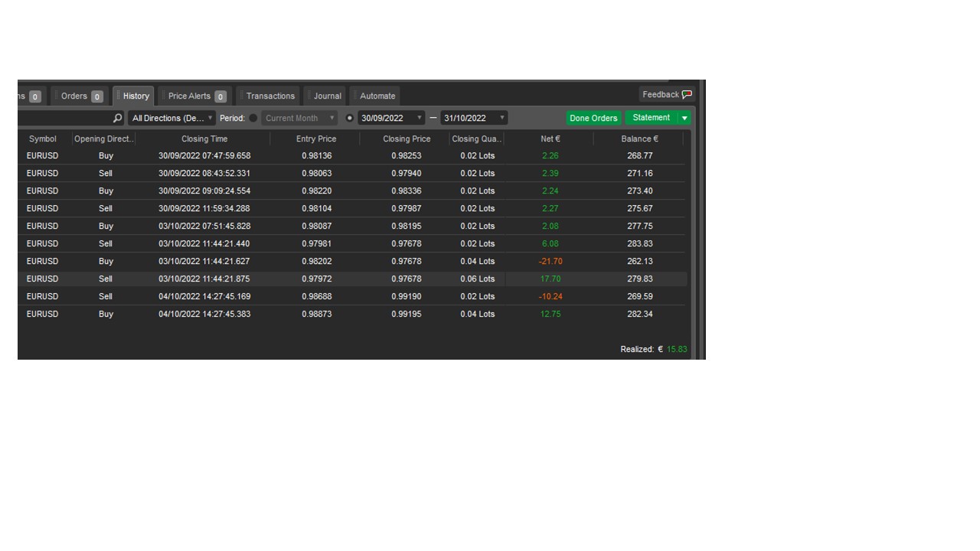Select closing time 30/09/2022 08:43:52.331
The height and width of the screenshot is (551, 980).
[x=204, y=174]
